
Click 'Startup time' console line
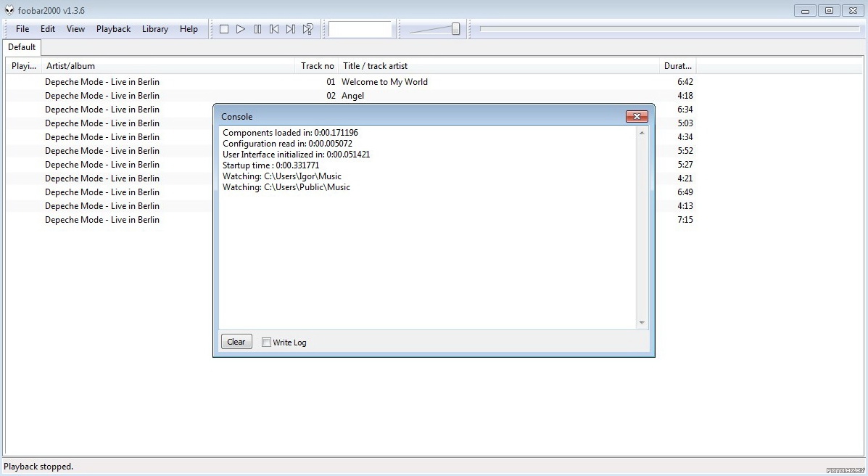pyautogui.click(x=270, y=165)
